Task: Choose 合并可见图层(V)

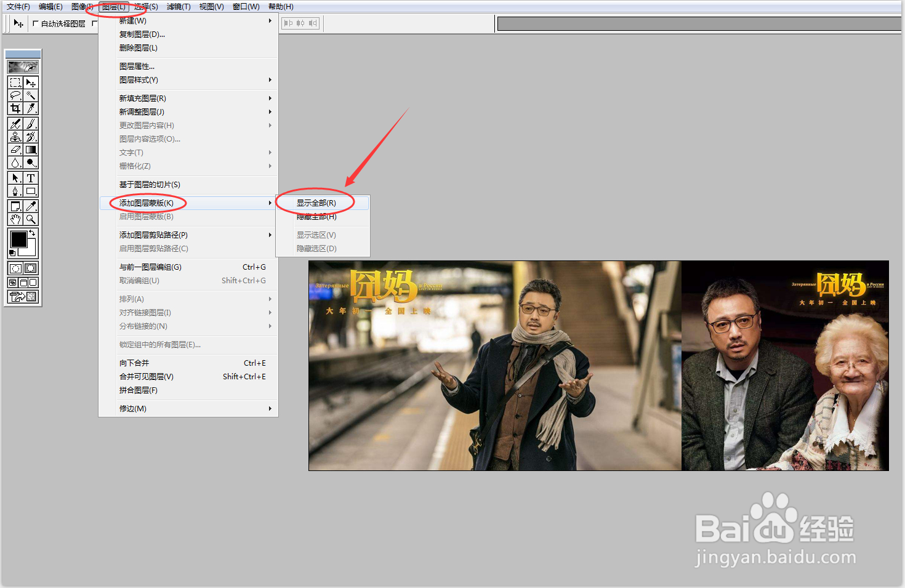Action: (188, 377)
